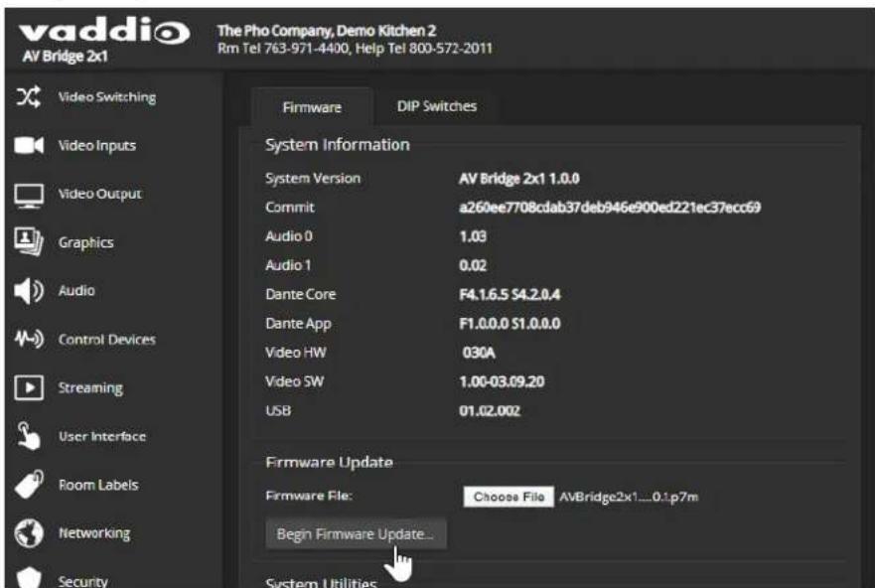
Task: Open Video Output settings
Action: click(100, 194)
